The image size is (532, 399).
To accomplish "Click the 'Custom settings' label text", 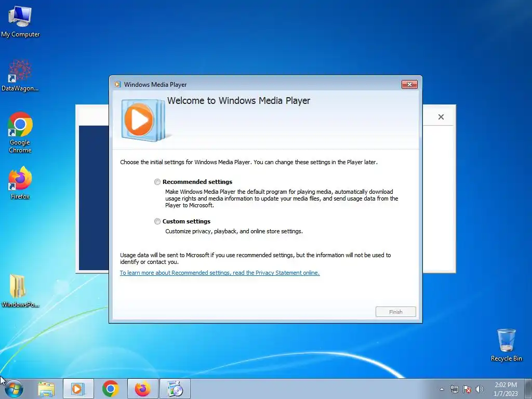I will point(187,221).
